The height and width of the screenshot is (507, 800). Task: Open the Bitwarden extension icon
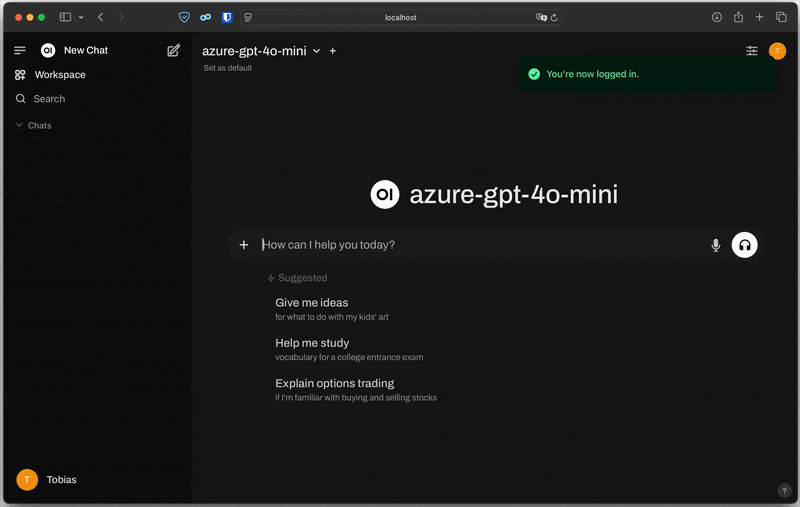click(x=227, y=17)
